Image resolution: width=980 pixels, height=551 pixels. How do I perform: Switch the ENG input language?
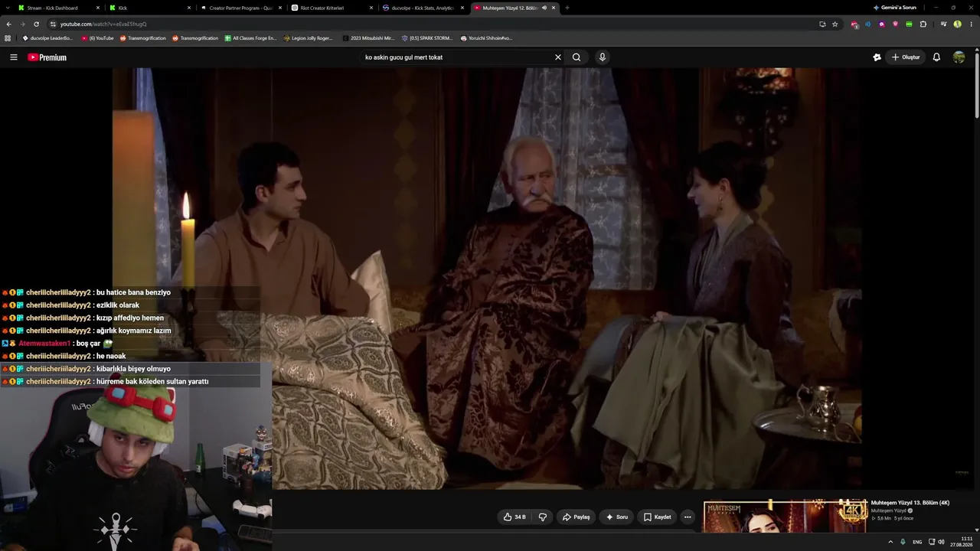coord(917,542)
